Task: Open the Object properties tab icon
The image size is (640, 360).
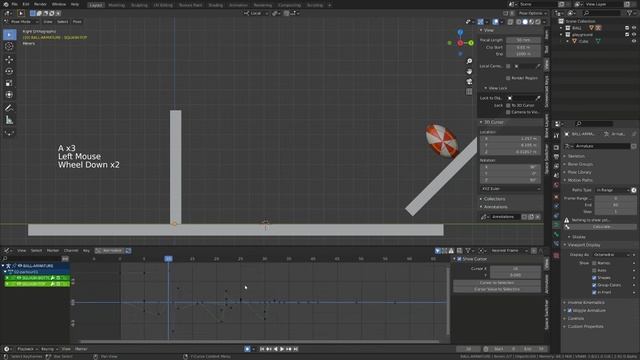Action: (x=556, y=197)
